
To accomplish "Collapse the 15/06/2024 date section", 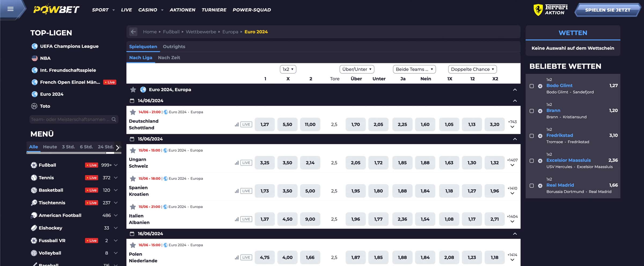I will (x=515, y=139).
